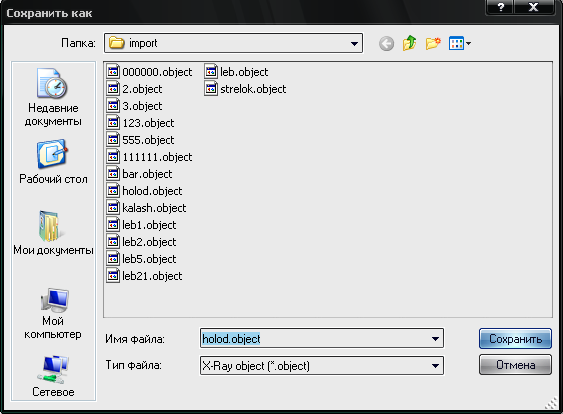The height and width of the screenshot is (414, 563).
Task: Click the icon of holod.object in list
Action: coord(113,190)
